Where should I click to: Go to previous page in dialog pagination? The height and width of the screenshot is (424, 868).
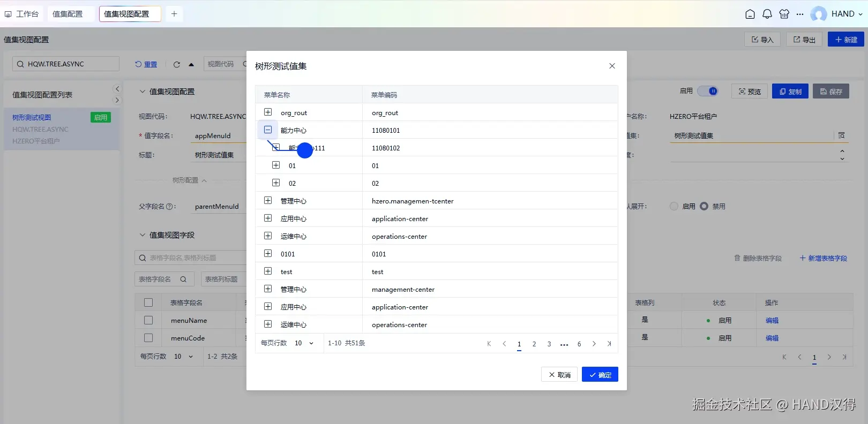coord(504,344)
